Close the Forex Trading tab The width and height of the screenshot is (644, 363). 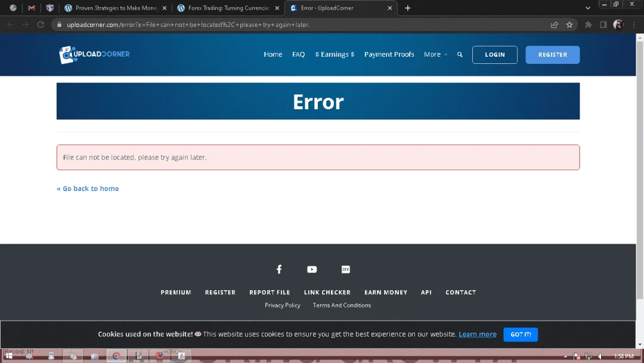point(277,8)
